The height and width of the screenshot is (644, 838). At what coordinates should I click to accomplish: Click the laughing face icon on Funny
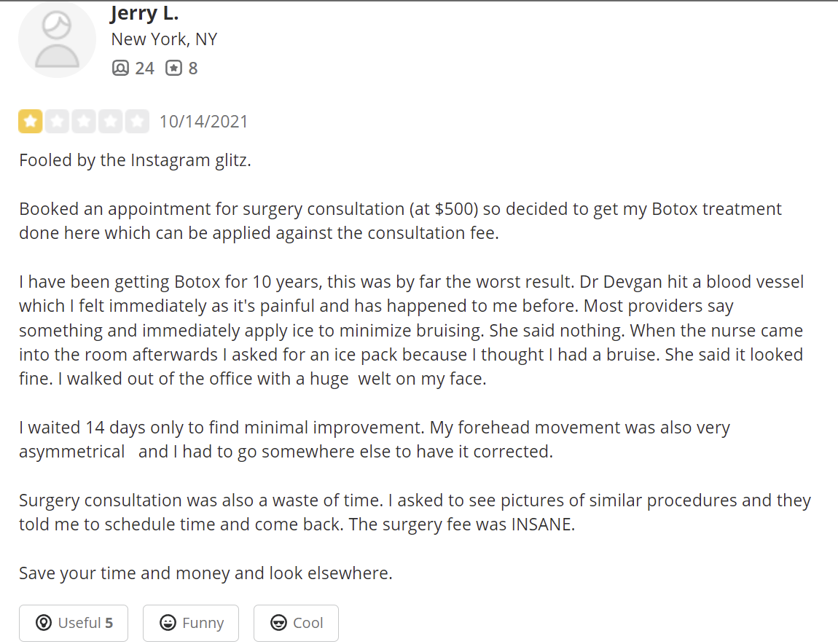click(168, 623)
